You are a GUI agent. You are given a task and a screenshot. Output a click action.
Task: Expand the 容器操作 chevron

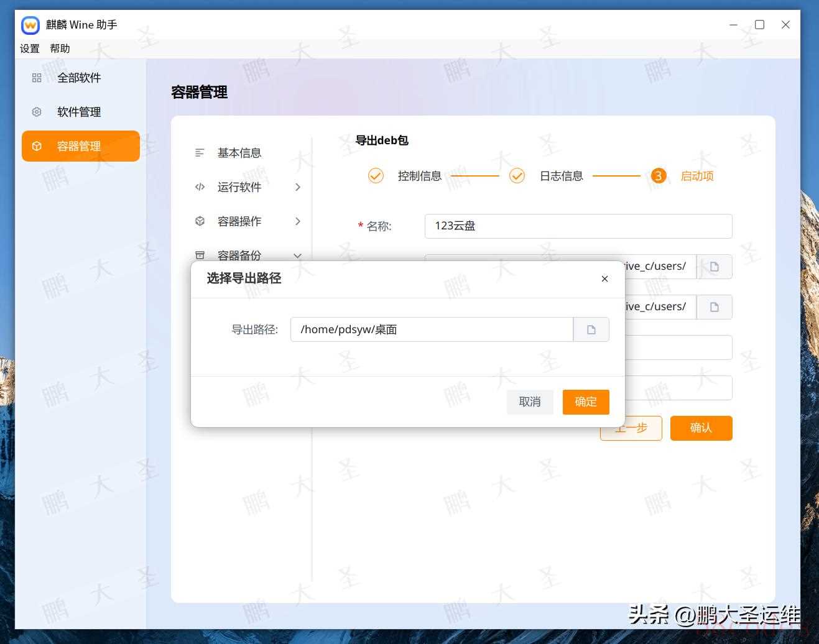click(x=298, y=221)
